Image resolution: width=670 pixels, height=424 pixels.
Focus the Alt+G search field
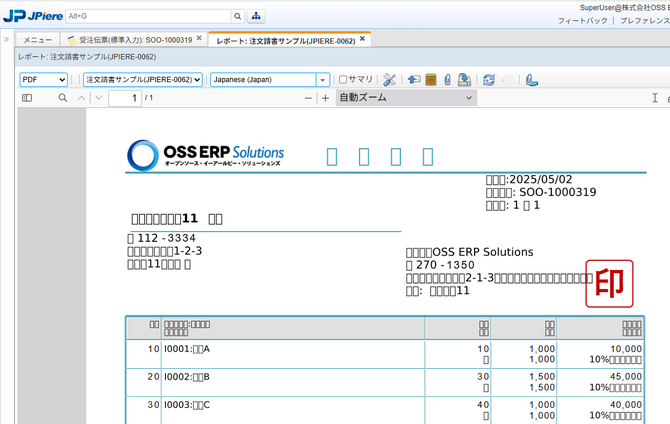coord(148,16)
